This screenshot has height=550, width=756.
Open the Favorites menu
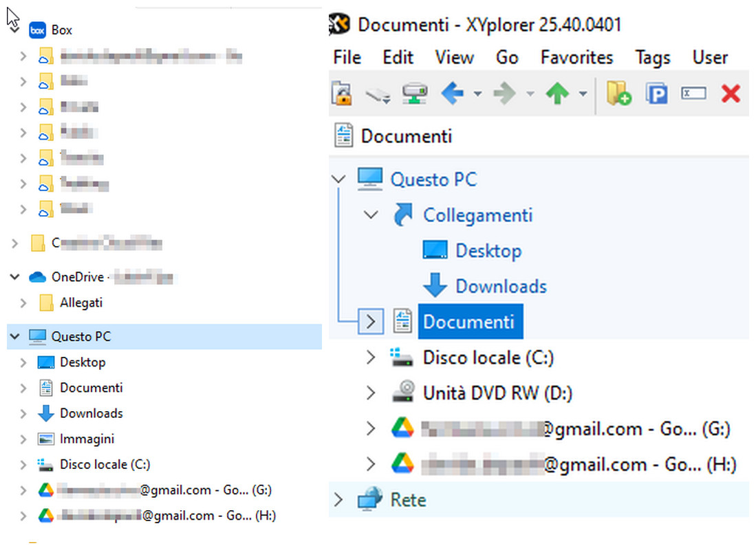(576, 57)
